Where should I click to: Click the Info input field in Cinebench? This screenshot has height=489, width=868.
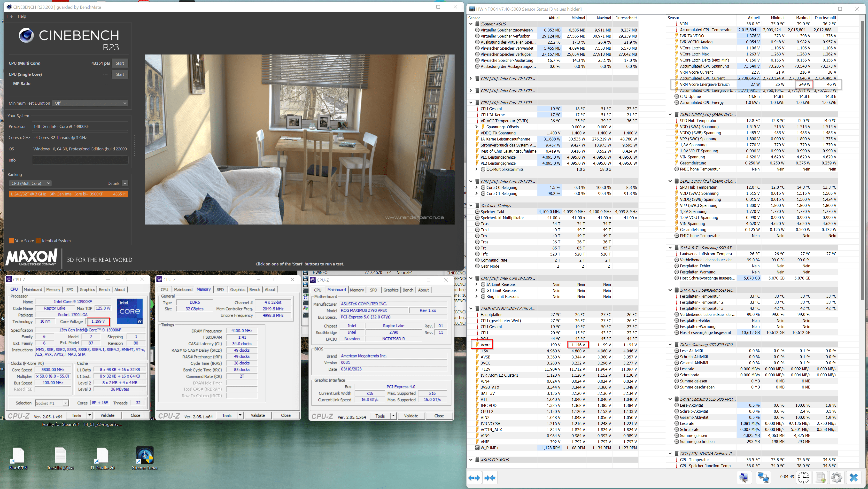tap(80, 160)
